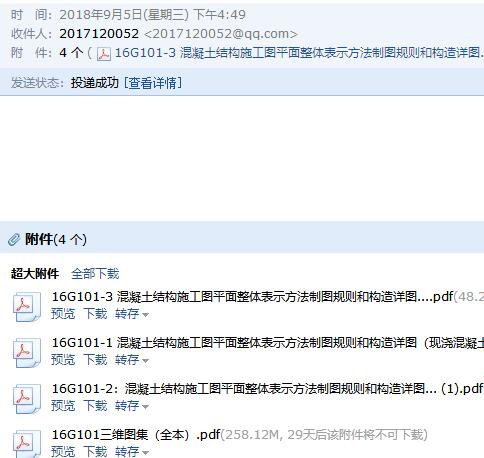Click the 附件(4 个) section heading
The height and width of the screenshot is (458, 484).
pyautogui.click(x=56, y=239)
